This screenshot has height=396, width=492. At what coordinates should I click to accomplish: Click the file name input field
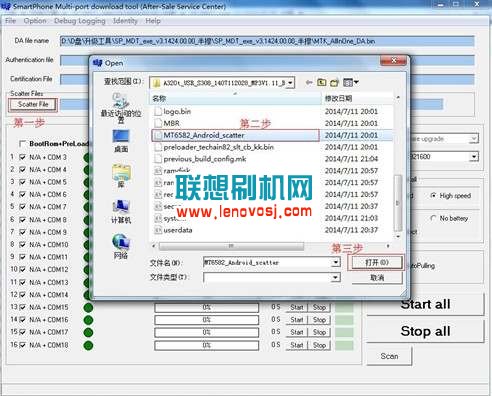(x=268, y=263)
